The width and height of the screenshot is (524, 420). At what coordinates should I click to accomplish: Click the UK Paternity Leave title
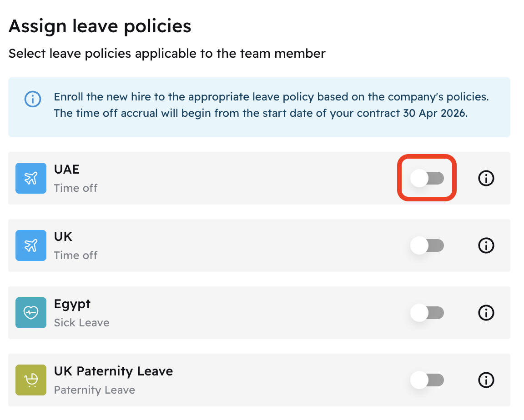(113, 371)
